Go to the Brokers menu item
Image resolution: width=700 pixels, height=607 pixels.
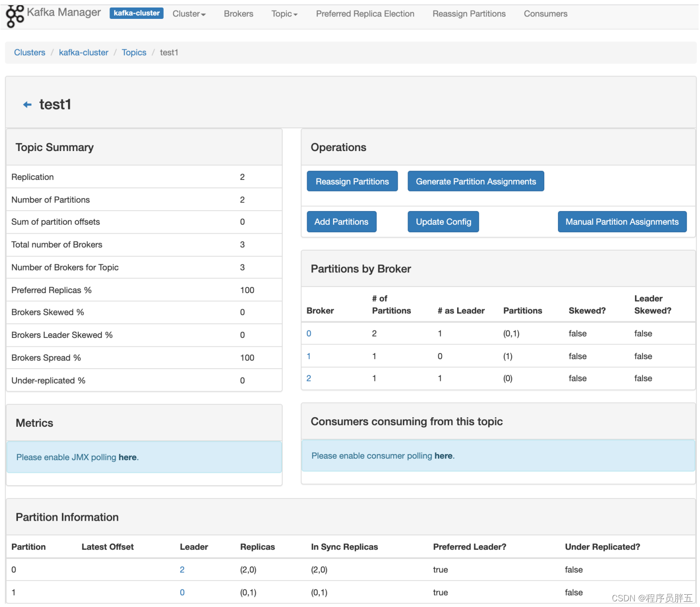[x=239, y=14]
